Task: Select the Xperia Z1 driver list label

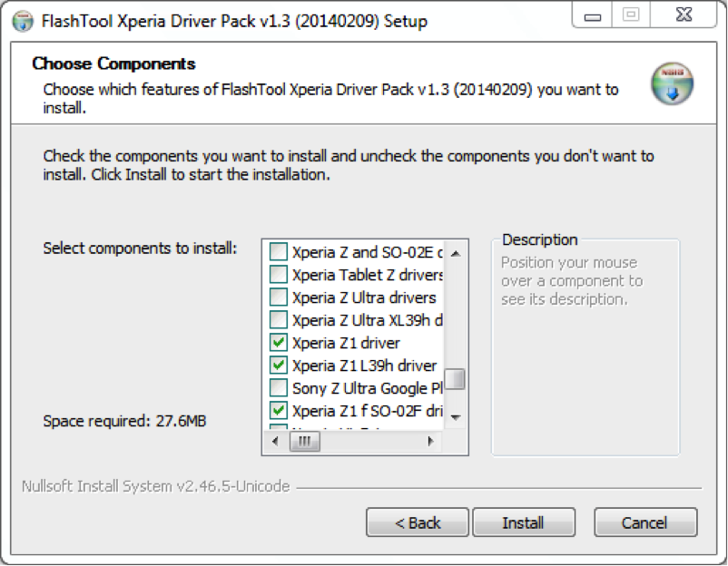Action: click(x=346, y=343)
